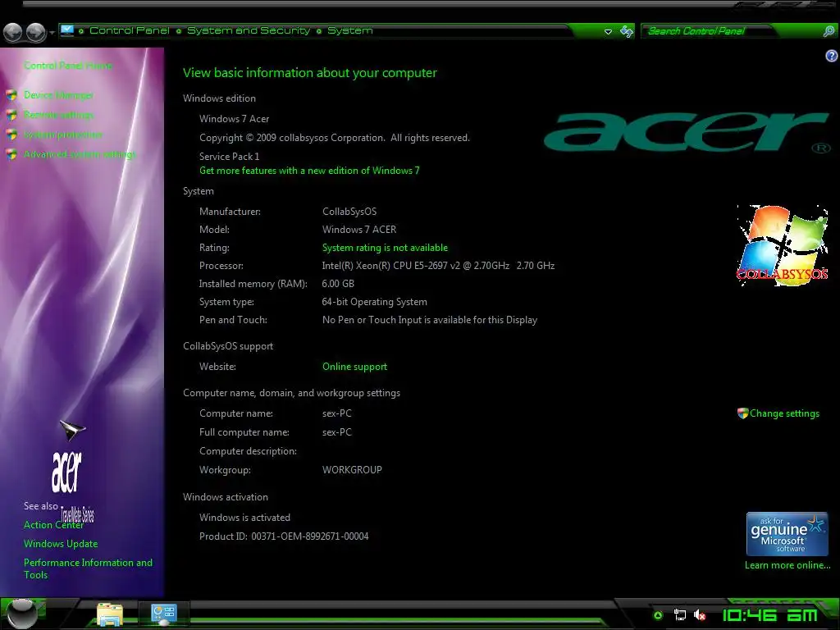
Task: Open the Start orb menu
Action: tap(22, 614)
